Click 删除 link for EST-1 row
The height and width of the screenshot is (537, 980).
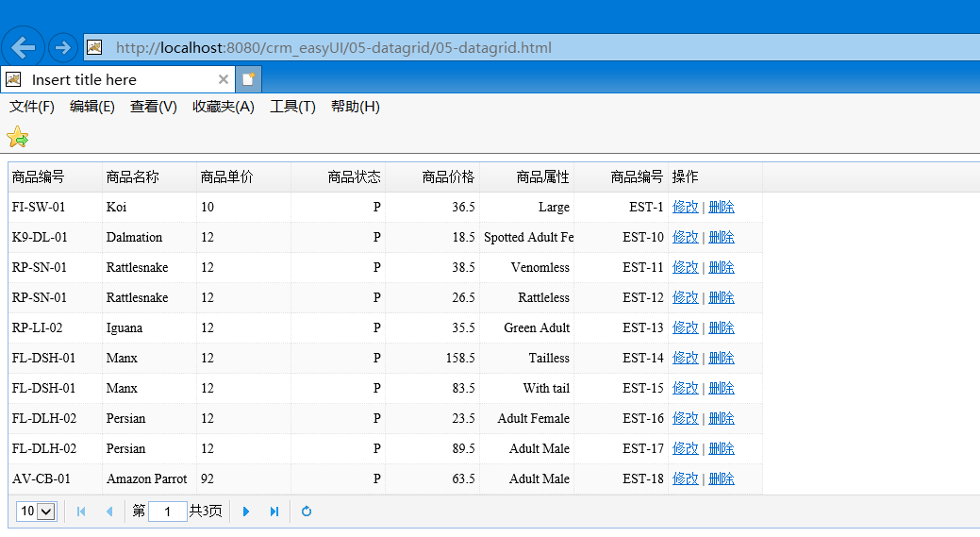point(722,207)
